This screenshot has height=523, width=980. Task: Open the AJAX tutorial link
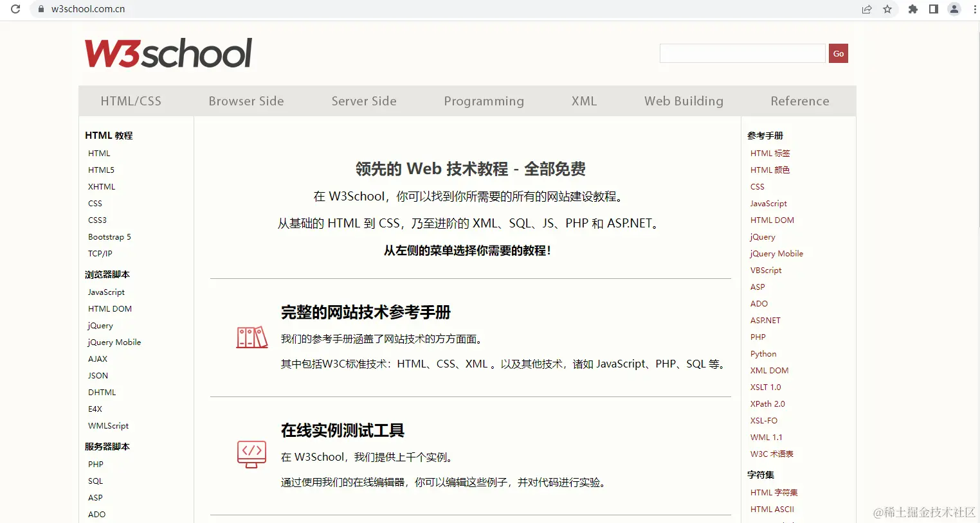[98, 359]
